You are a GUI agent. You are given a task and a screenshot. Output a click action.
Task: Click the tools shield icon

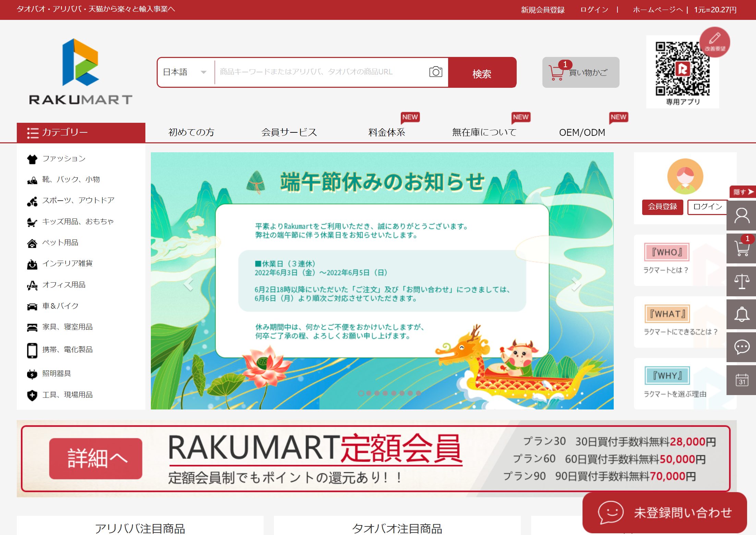32,395
